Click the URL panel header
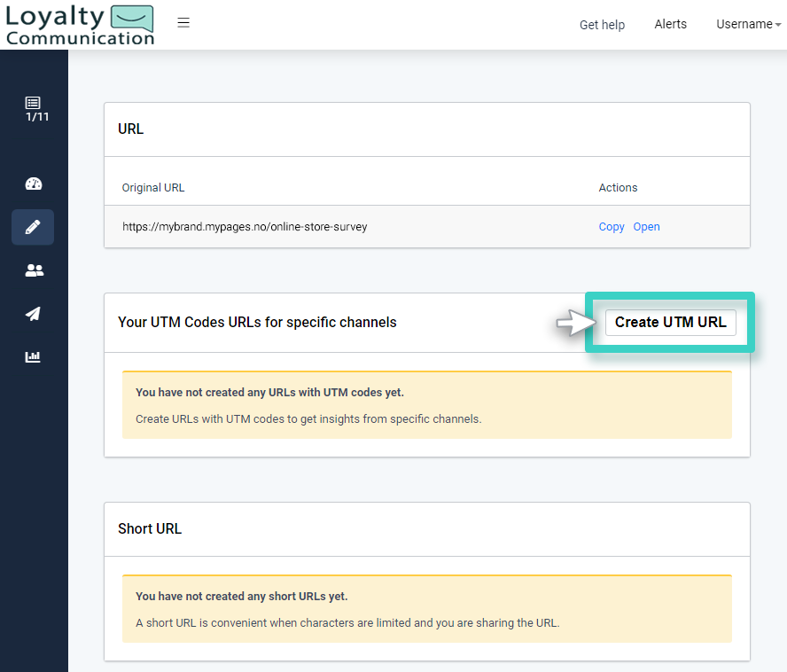 130,129
